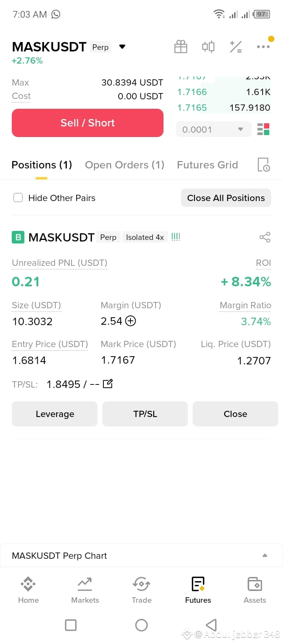
Task: Tap the Leverage button
Action: coord(55,414)
